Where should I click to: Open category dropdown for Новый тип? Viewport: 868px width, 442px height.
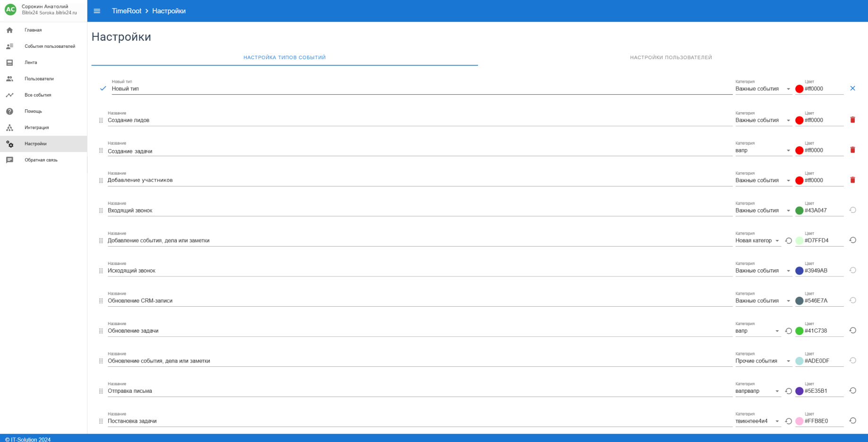[763, 89]
